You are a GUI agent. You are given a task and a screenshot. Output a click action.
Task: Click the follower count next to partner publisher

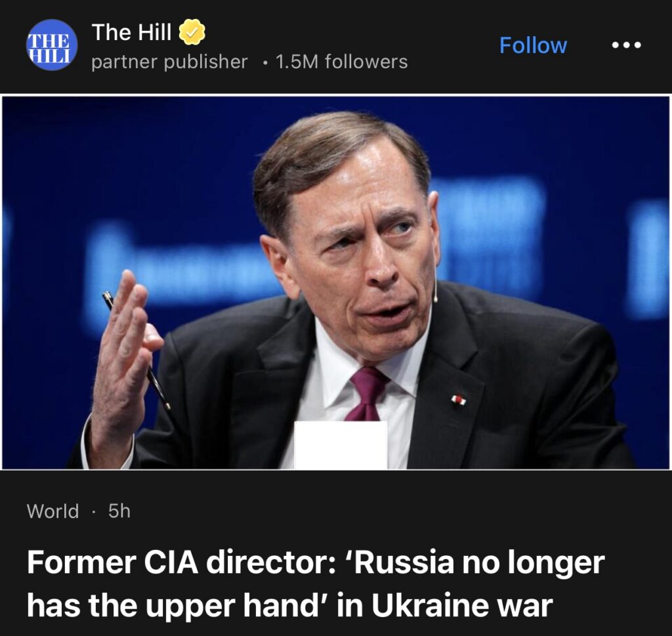341,62
